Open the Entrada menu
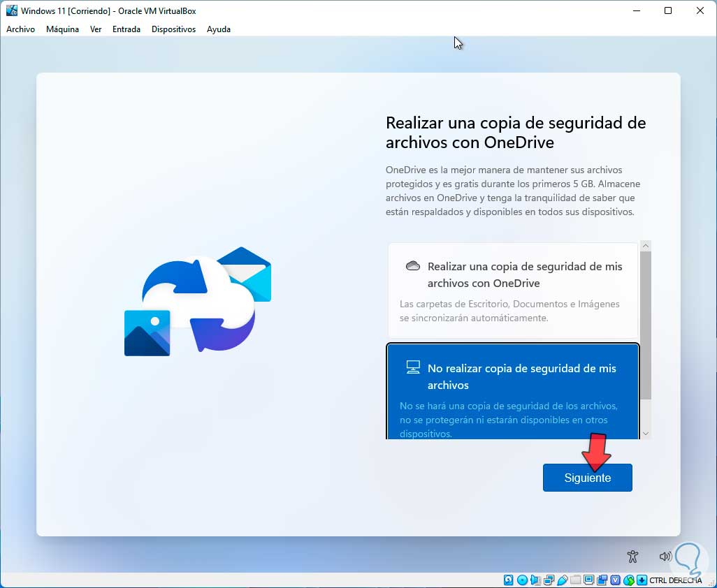The image size is (717, 588). [126, 29]
